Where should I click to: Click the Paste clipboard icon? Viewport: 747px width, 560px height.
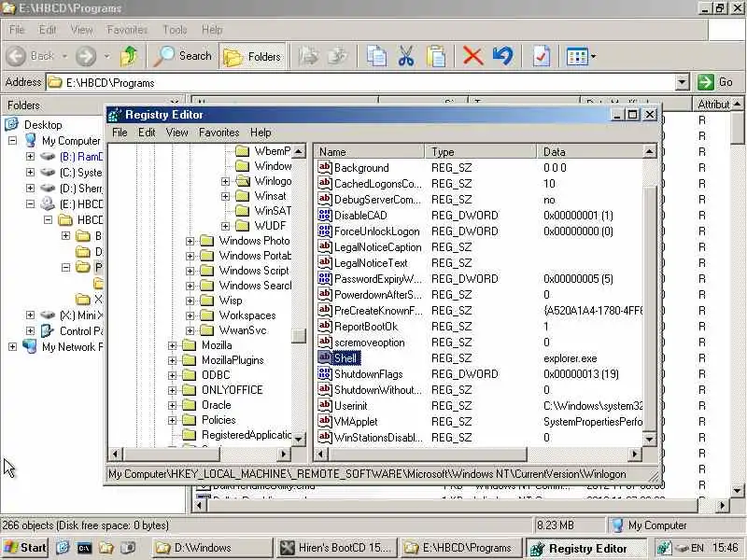(436, 56)
